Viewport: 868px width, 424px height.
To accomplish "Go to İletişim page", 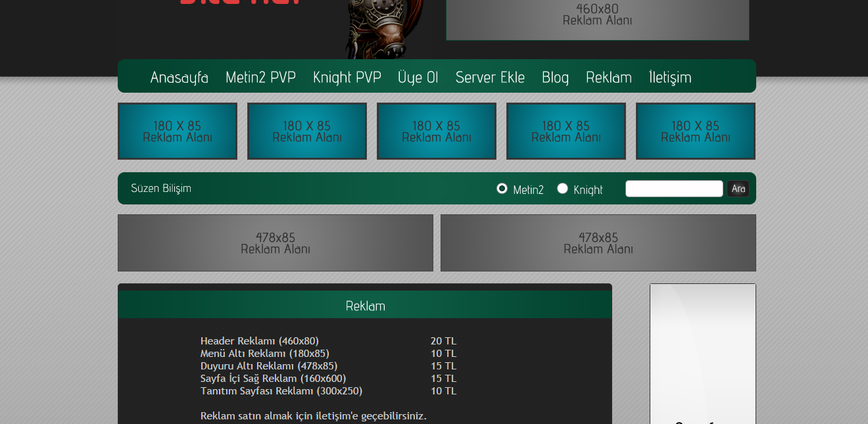I will pos(670,78).
